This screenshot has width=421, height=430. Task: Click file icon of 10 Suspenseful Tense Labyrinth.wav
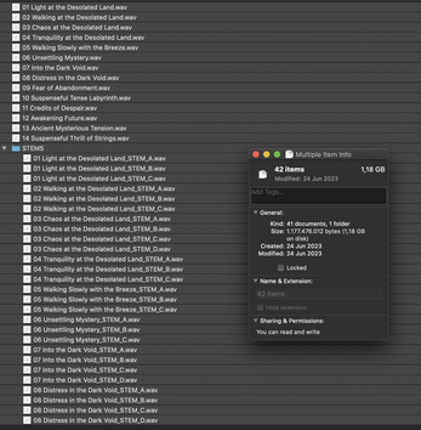[x=16, y=98]
